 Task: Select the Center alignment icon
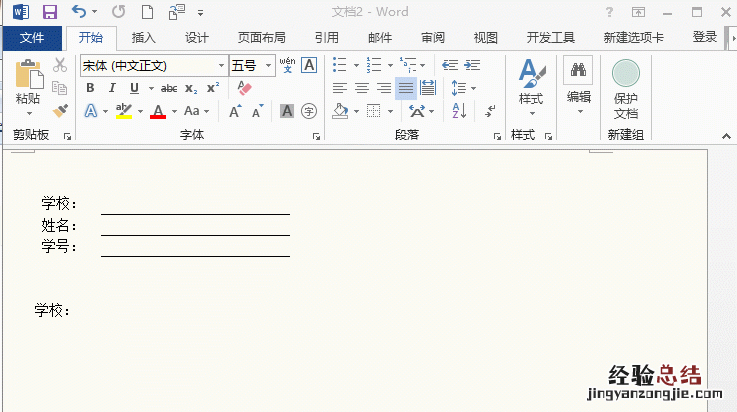pos(362,88)
